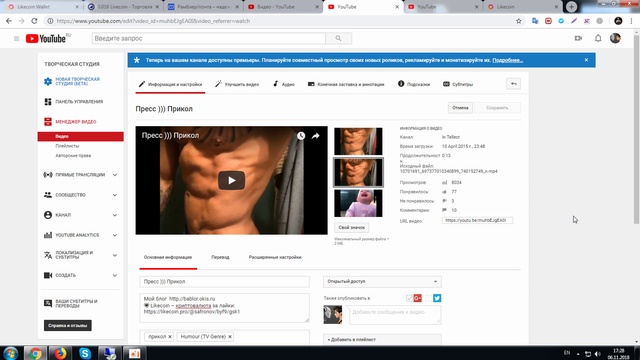Navigate back with browser back arrow
Screen dimensions: 640x360
tap(9, 21)
